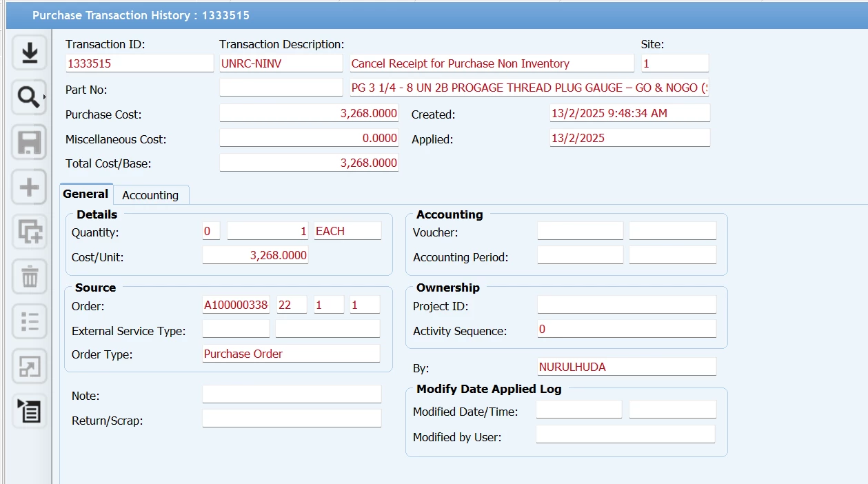This screenshot has height=484, width=868.
Task: Switch to the General tab
Action: (x=86, y=194)
